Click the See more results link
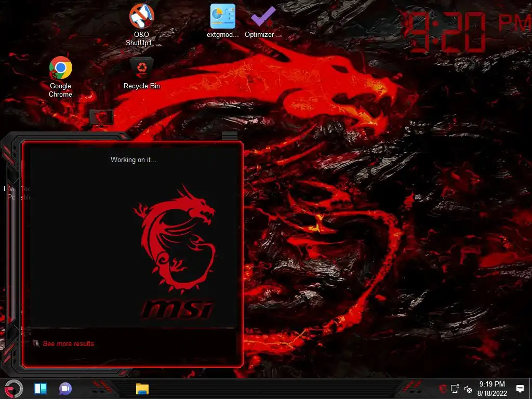This screenshot has height=399, width=532. point(68,344)
